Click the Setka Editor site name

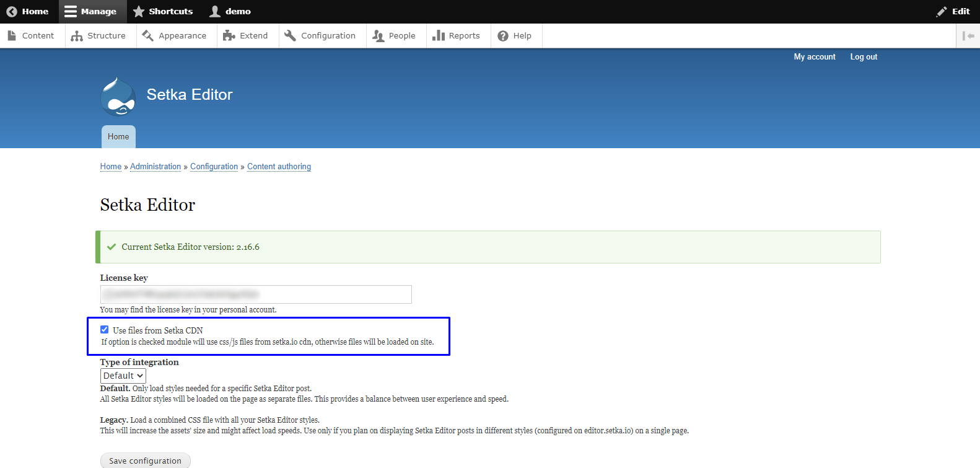(190, 94)
